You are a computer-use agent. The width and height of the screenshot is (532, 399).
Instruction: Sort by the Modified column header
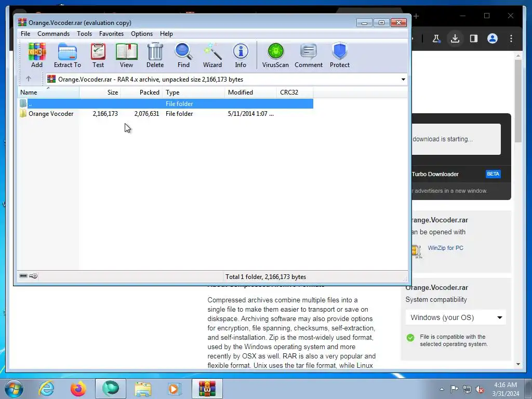pyautogui.click(x=251, y=92)
